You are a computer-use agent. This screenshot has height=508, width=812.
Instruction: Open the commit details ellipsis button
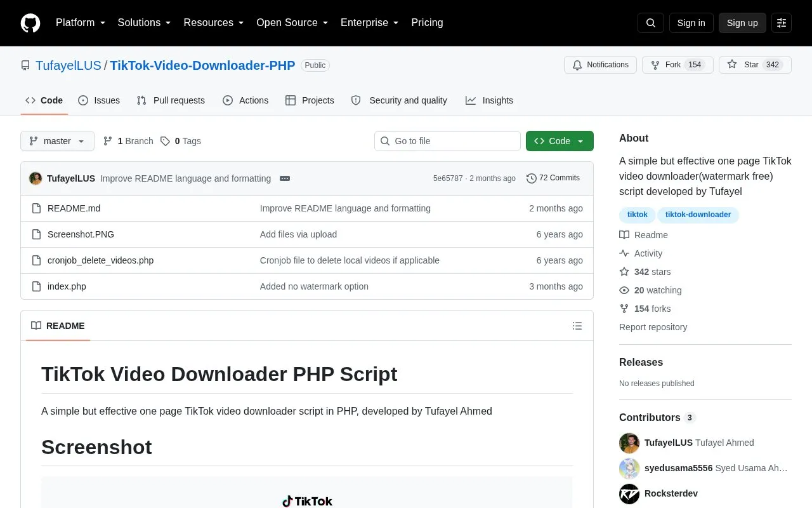285,178
